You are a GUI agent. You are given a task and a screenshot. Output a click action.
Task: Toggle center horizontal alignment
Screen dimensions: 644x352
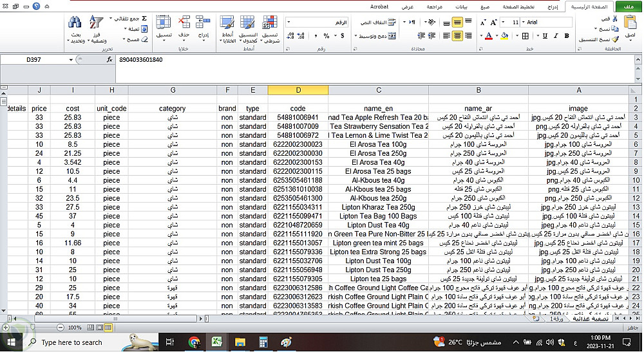pyautogui.click(x=457, y=36)
